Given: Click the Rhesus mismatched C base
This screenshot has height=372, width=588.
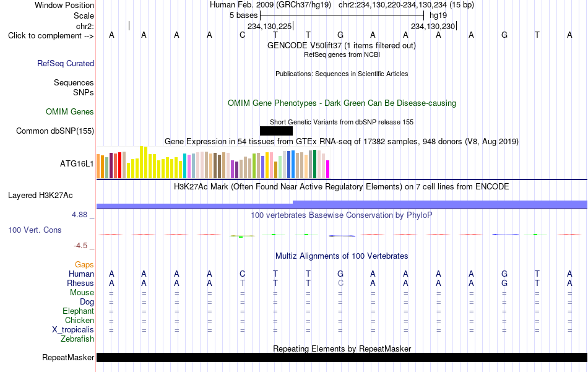Looking at the screenshot, I should [x=340, y=283].
